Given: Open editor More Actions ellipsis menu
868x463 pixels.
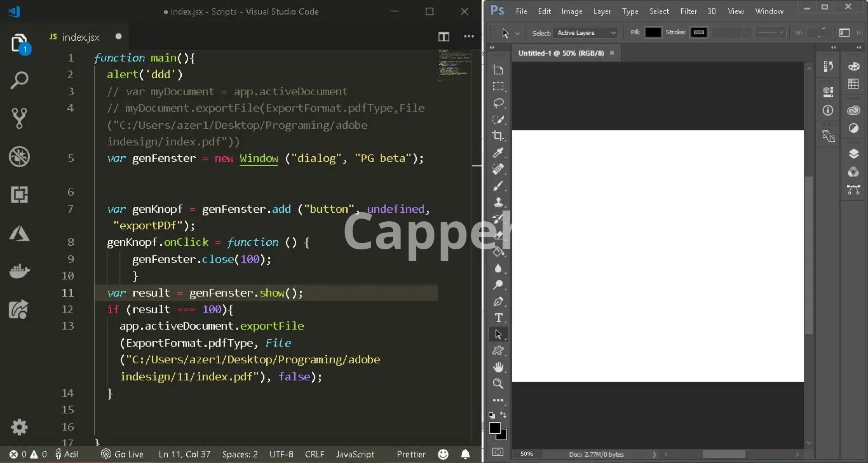Looking at the screenshot, I should coord(469,37).
